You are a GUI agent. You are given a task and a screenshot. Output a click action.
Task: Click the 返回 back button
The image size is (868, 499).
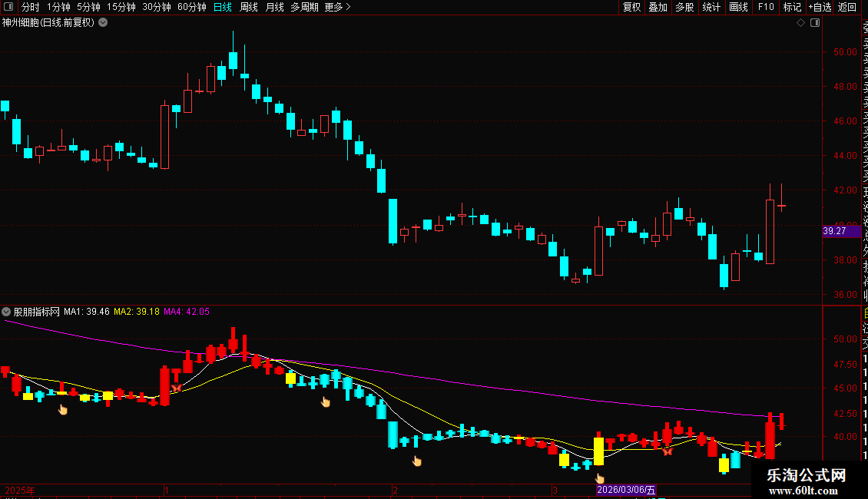click(847, 7)
